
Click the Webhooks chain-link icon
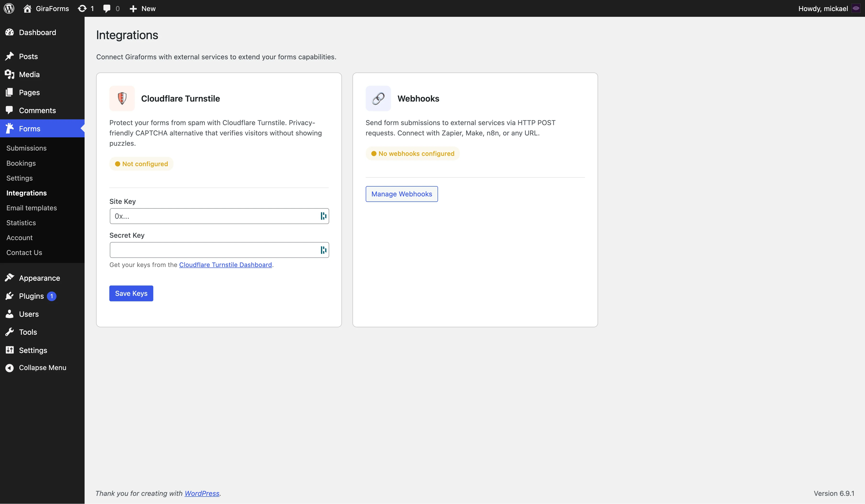coord(378,98)
